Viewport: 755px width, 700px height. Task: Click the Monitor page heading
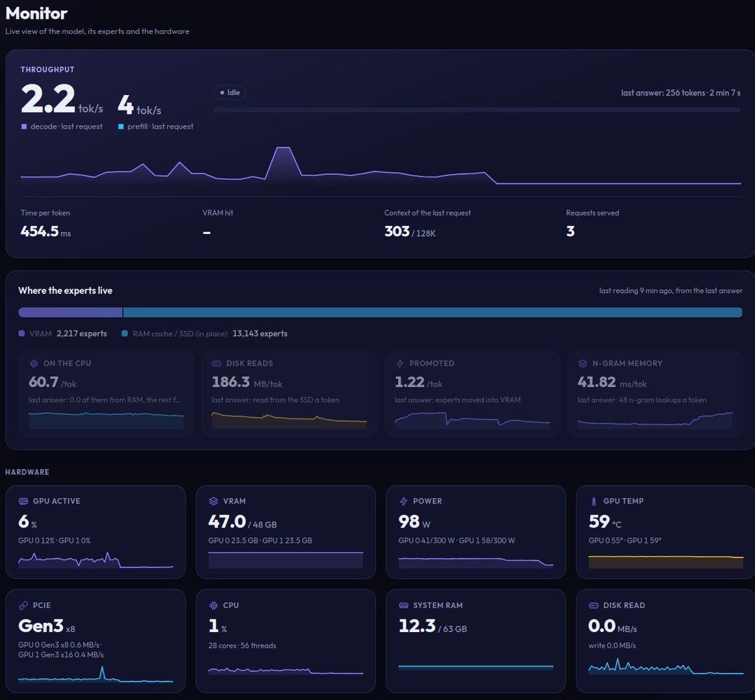pyautogui.click(x=36, y=13)
